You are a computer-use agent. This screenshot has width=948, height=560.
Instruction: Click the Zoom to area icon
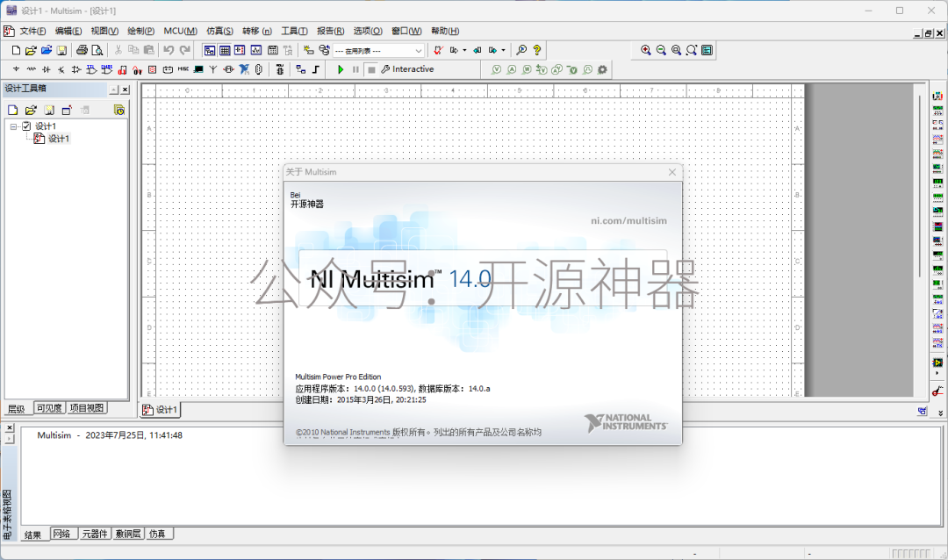(x=676, y=50)
